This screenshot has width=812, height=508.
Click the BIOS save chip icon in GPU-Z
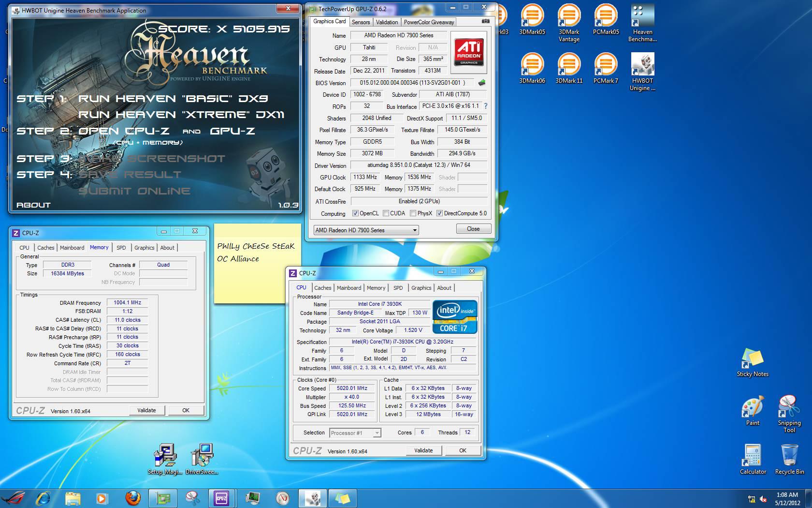482,83
